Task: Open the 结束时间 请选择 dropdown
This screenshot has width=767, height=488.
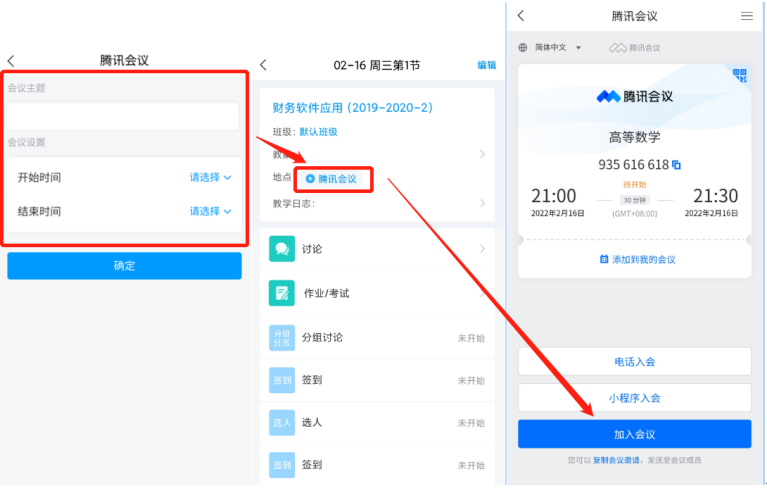Action: [x=210, y=211]
